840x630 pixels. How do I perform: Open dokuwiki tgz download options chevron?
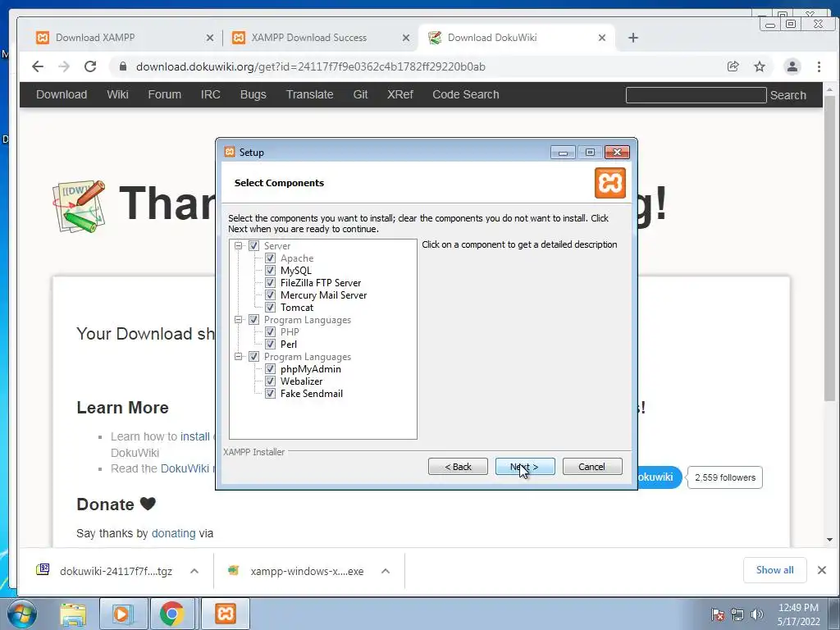(194, 571)
